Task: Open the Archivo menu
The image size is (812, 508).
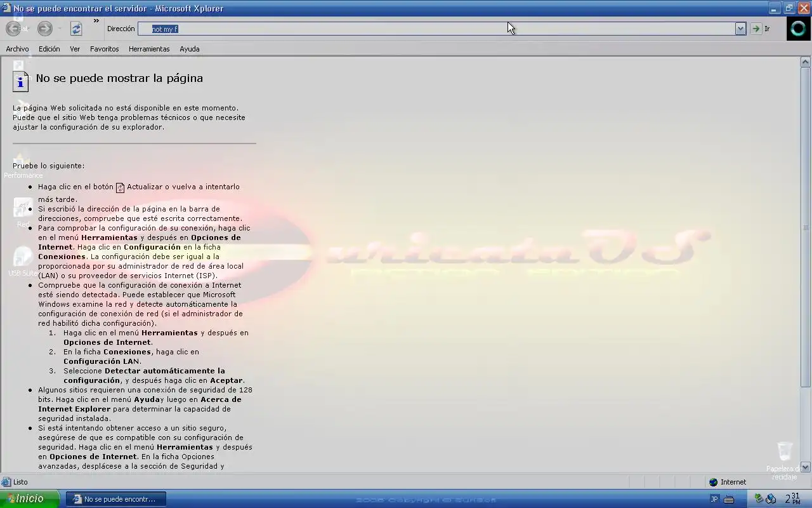Action: 17,49
